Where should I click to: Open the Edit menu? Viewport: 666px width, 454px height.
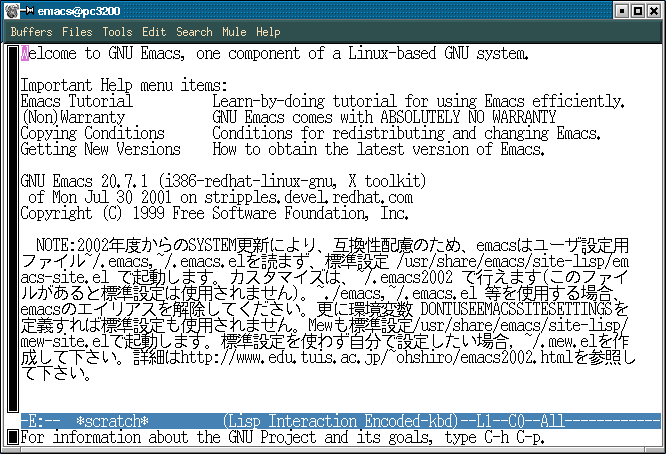154,32
